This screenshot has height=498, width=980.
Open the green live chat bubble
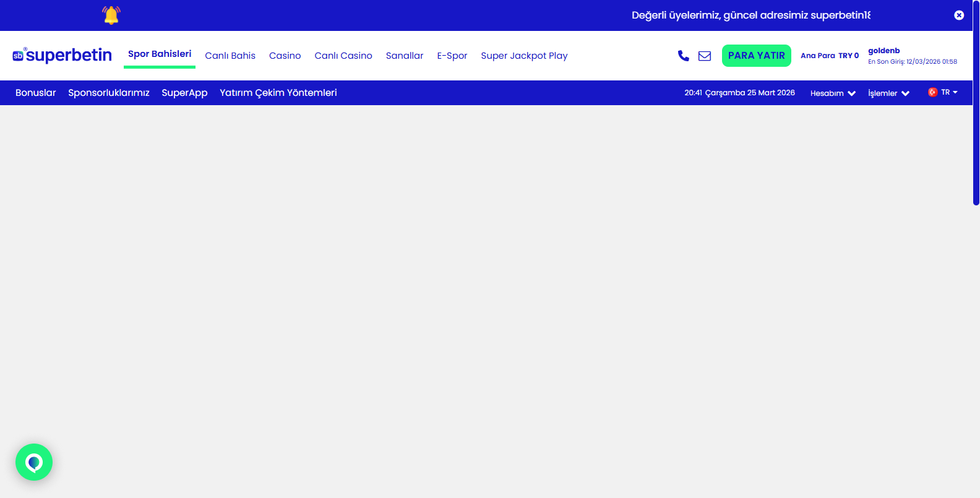[x=34, y=462]
